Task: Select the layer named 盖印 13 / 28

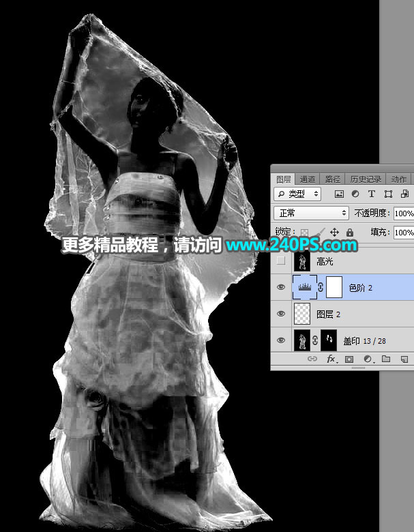Action: coord(364,340)
